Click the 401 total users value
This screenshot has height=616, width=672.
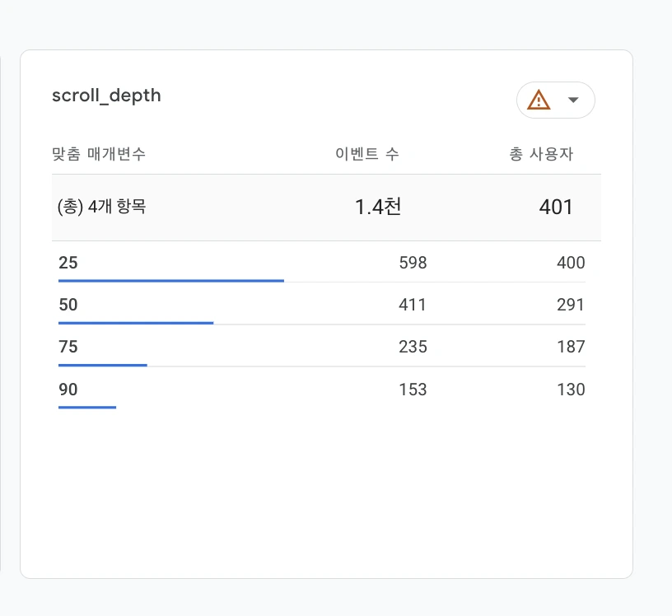(556, 208)
